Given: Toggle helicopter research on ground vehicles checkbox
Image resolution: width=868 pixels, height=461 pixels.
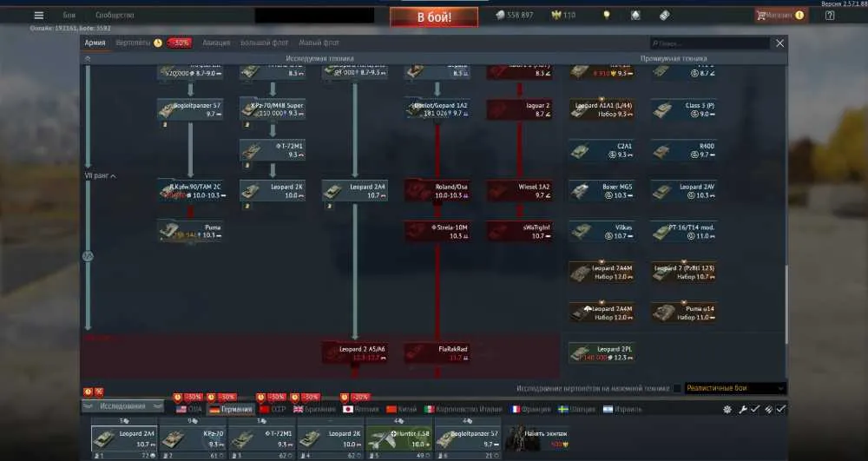Looking at the screenshot, I should coord(676,388).
